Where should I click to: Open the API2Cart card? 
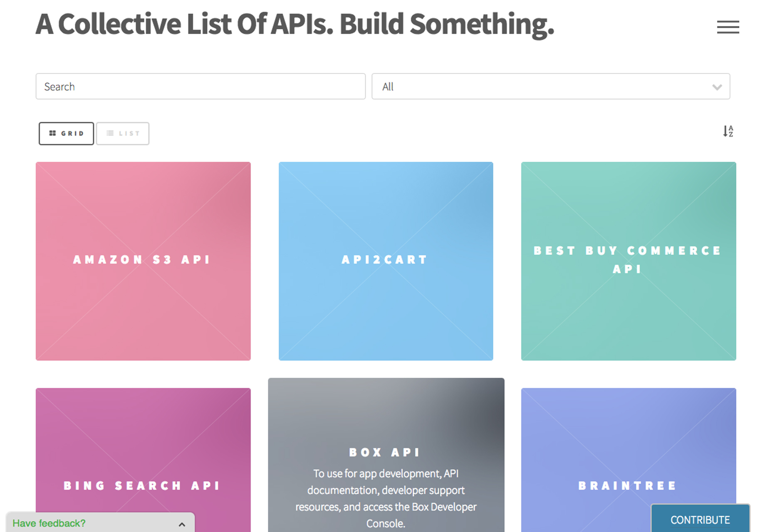386,261
